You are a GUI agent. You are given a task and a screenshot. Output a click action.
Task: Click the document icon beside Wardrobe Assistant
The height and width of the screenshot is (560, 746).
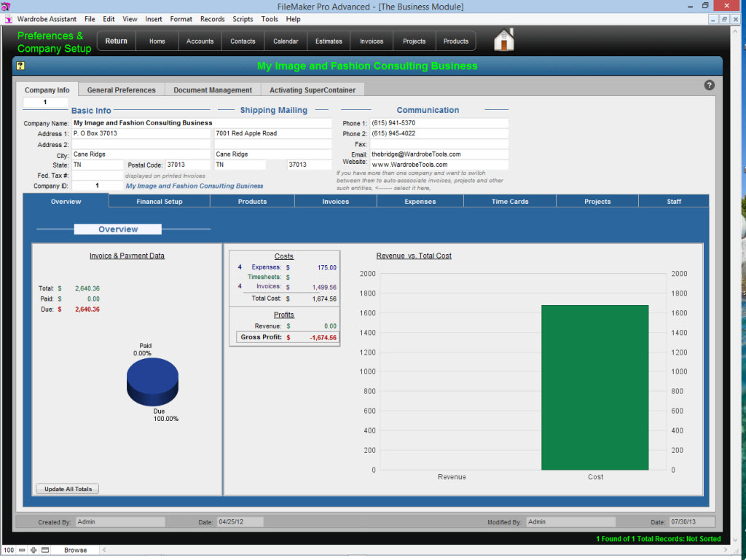(x=9, y=19)
